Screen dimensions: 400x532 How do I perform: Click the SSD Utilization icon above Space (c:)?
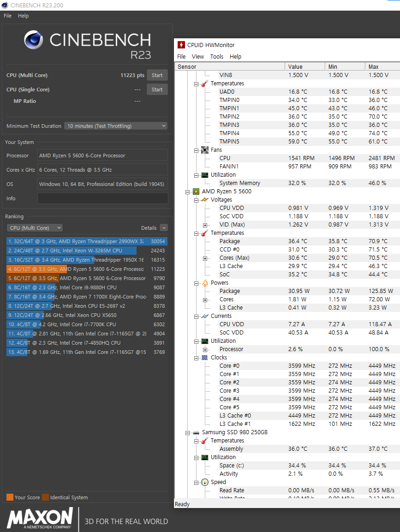(204, 457)
